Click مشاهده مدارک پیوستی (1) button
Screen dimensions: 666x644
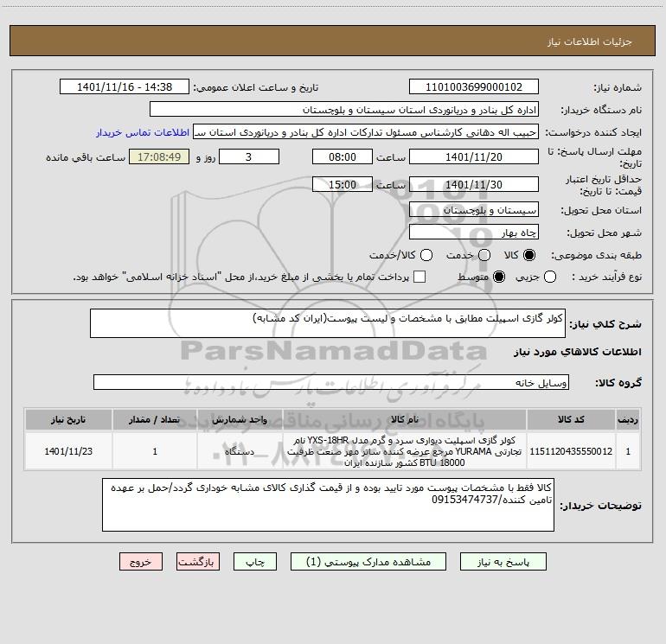pyautogui.click(x=368, y=562)
